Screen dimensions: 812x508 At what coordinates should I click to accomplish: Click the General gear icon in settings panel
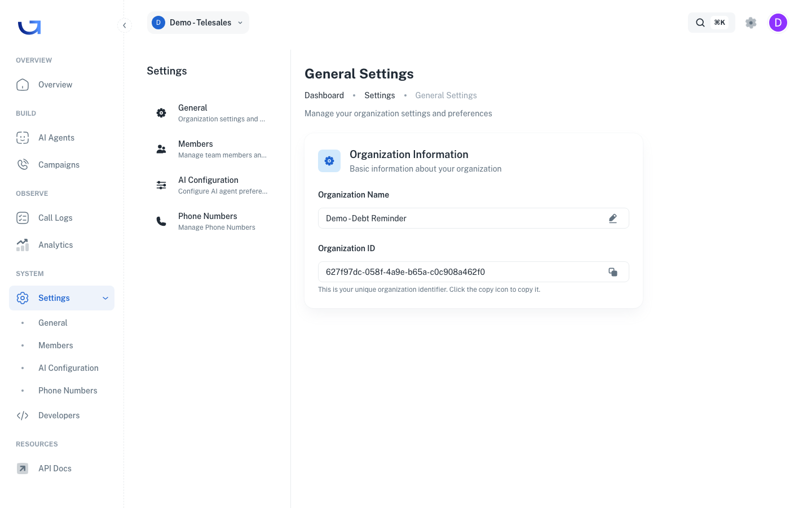click(x=161, y=113)
